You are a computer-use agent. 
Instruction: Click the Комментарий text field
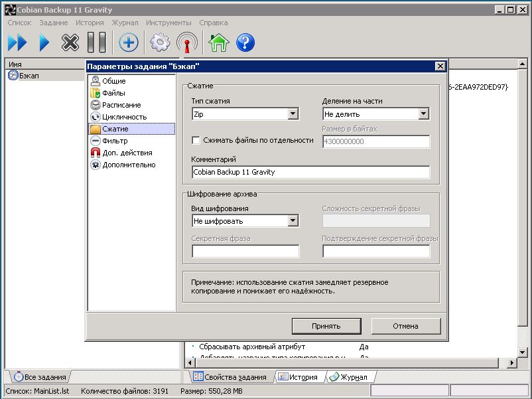click(311, 172)
